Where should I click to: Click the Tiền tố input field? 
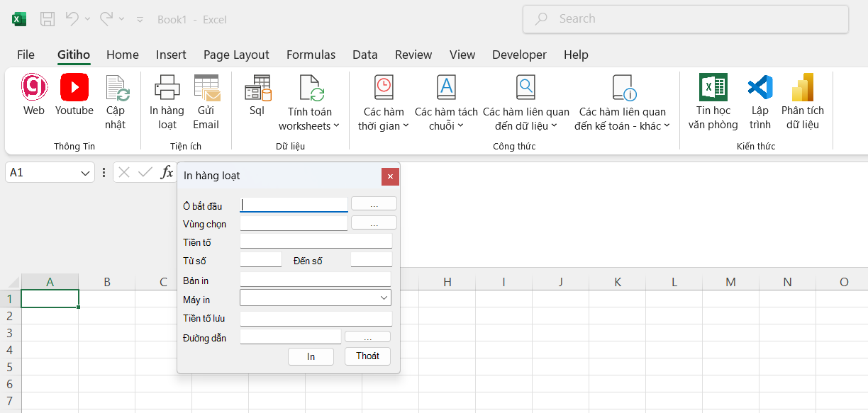(x=316, y=242)
